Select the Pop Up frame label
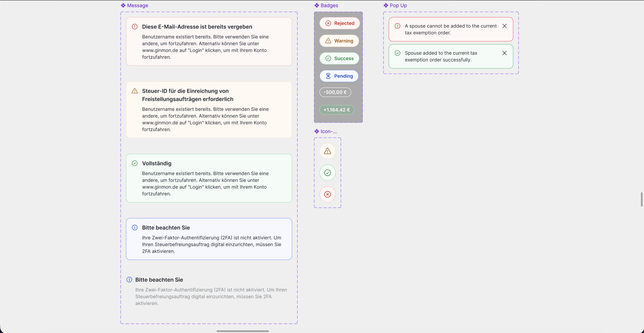Viewport: 644px width, 333px height. pyautogui.click(x=398, y=5)
